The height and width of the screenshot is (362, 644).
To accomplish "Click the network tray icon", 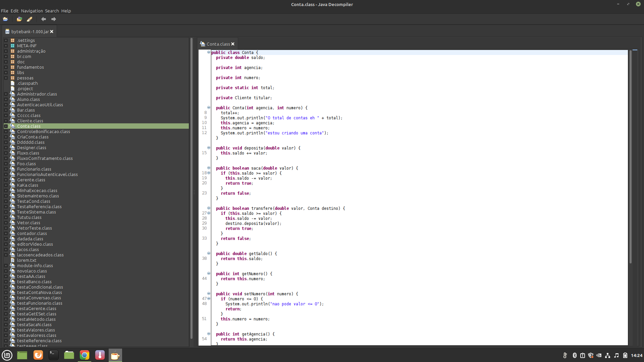I will click(x=607, y=355).
